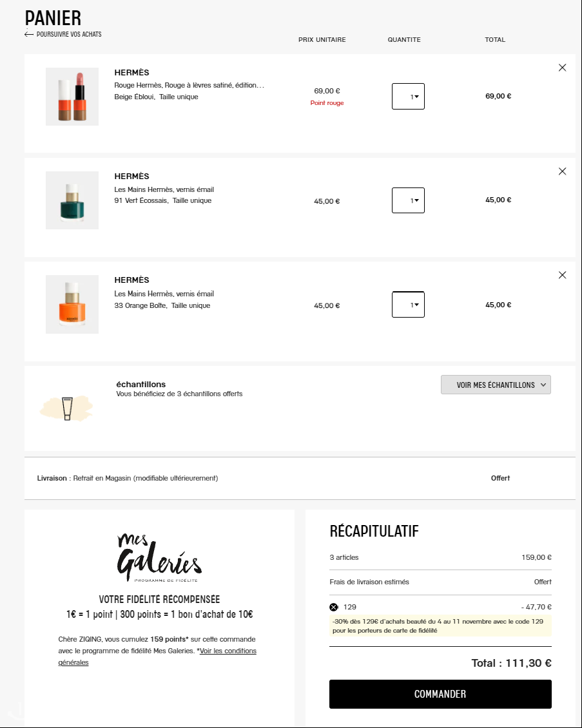Click the Poursuivre vos achats link
Screen dimensions: 582x728
[x=69, y=34]
